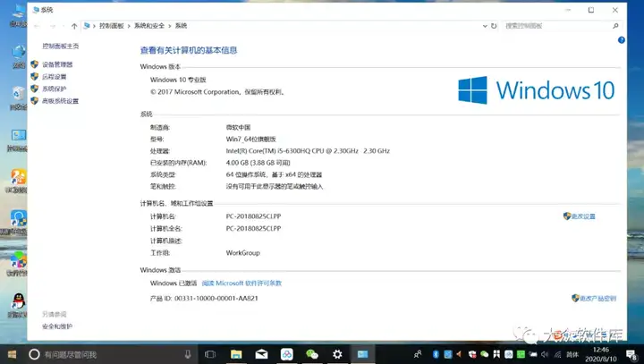Screen dimensions: 644x364
Task: Click the WorkGroup value text
Action: [242, 253]
